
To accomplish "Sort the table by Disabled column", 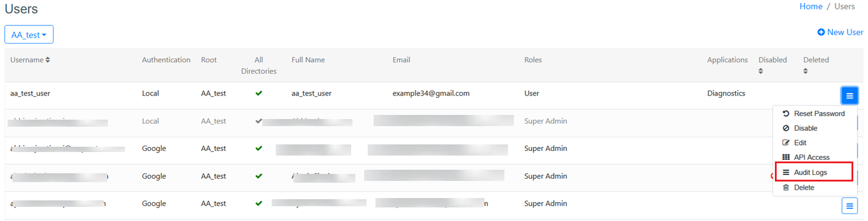I will (x=773, y=65).
